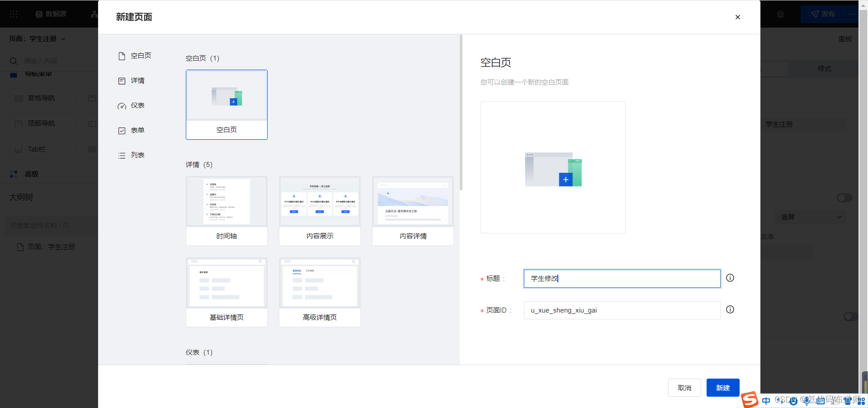Image resolution: width=868 pixels, height=408 pixels.
Task: Click the 面板 label in right panel
Action: [x=845, y=39]
